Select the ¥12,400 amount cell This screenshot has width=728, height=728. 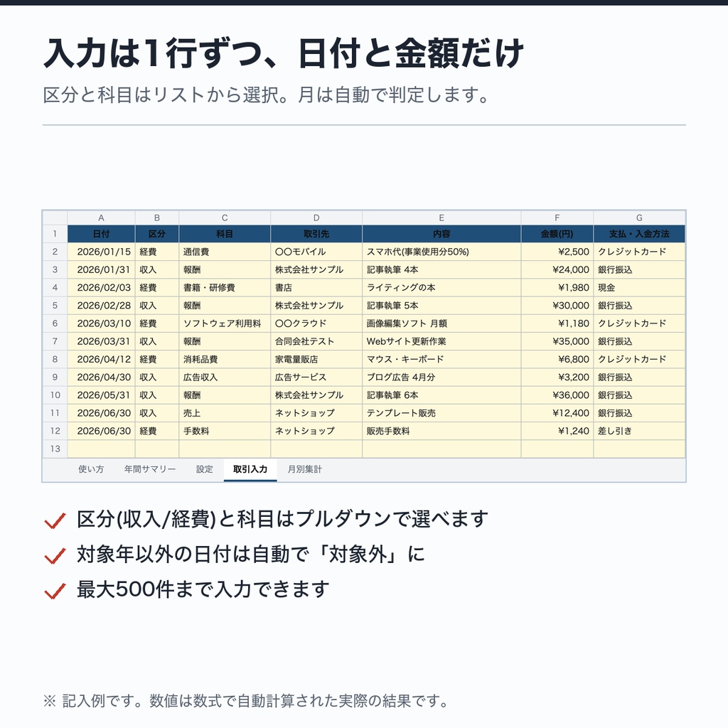coord(557,413)
